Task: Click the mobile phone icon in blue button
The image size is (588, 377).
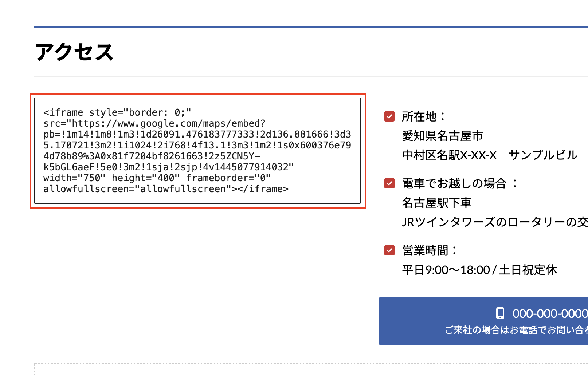Action: point(500,313)
